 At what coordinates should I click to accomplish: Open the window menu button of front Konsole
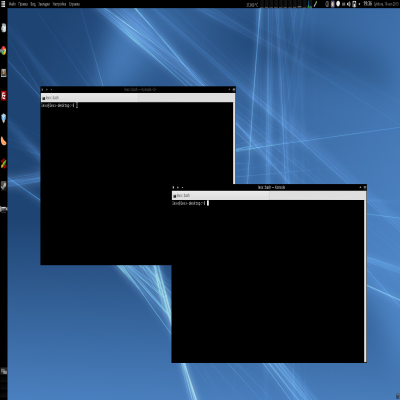coord(173,187)
